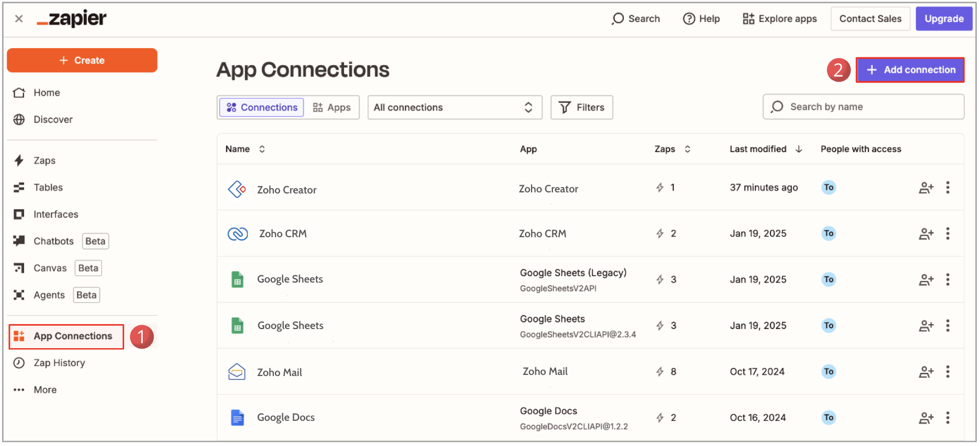Open the three-dot menu for Google Docs

click(948, 418)
